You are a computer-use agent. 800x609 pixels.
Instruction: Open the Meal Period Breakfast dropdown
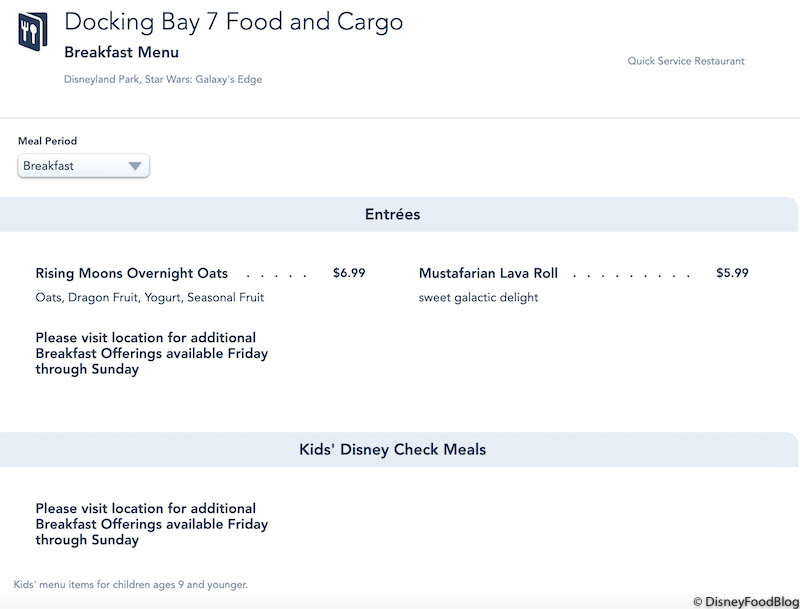tap(83, 166)
